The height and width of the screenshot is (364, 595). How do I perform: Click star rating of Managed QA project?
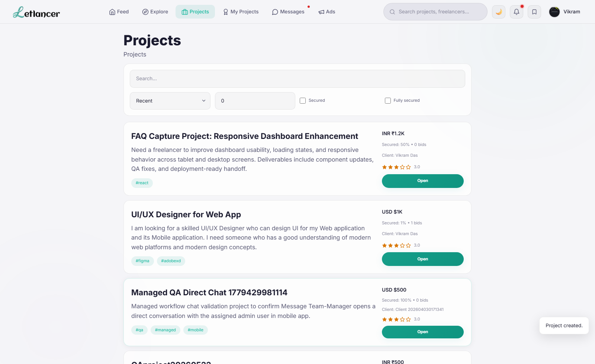click(x=396, y=319)
